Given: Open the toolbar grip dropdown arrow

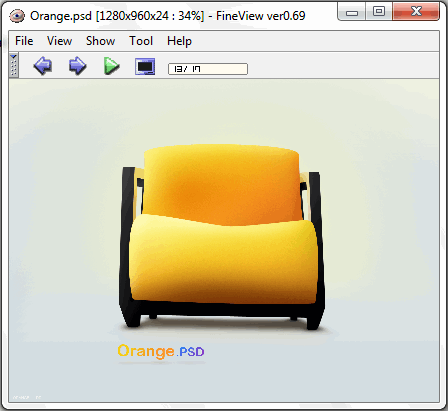Looking at the screenshot, I should [13, 57].
